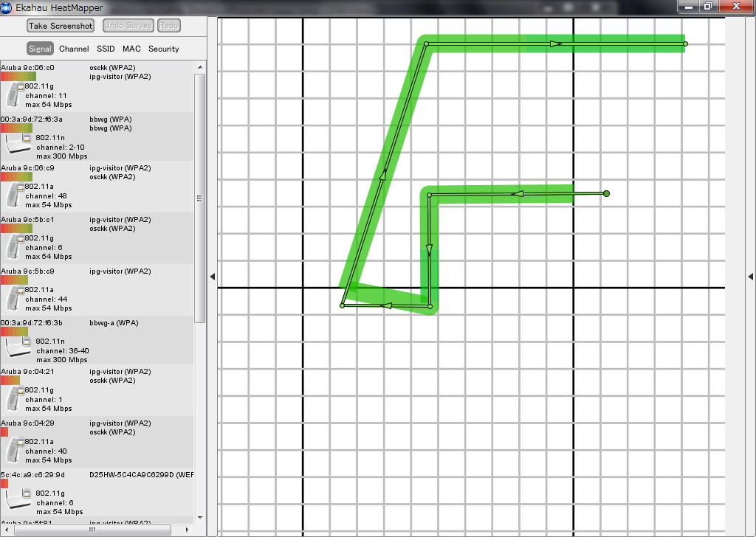Click the direction arrow on top horizontal path
This screenshot has height=537, width=756.
[557, 44]
